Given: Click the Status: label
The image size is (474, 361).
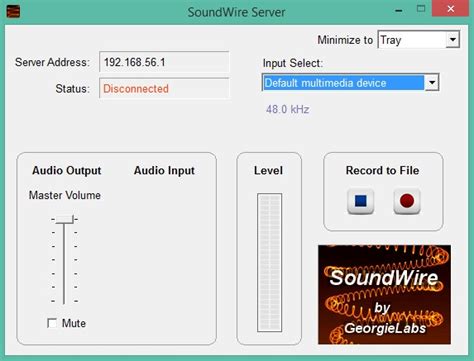Looking at the screenshot, I should [73, 89].
